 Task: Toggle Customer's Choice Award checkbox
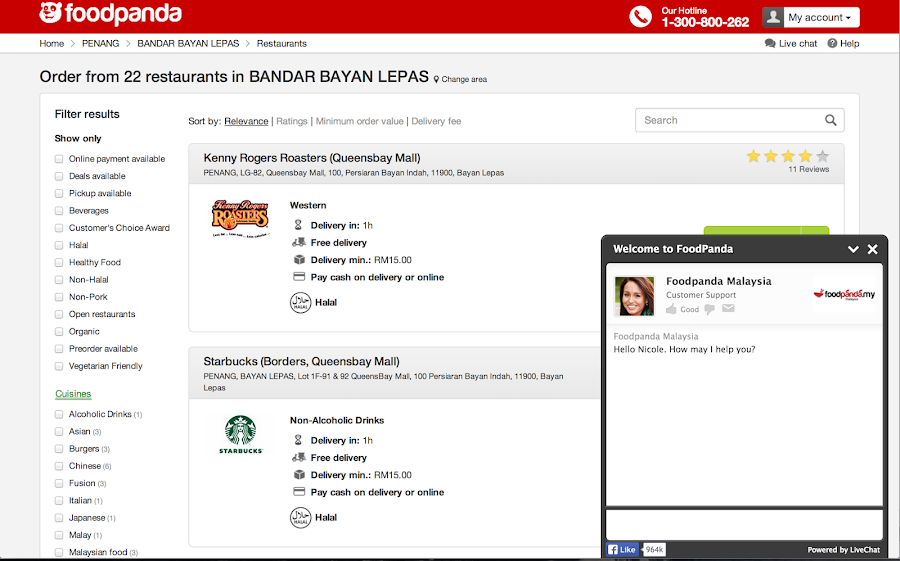(x=59, y=228)
